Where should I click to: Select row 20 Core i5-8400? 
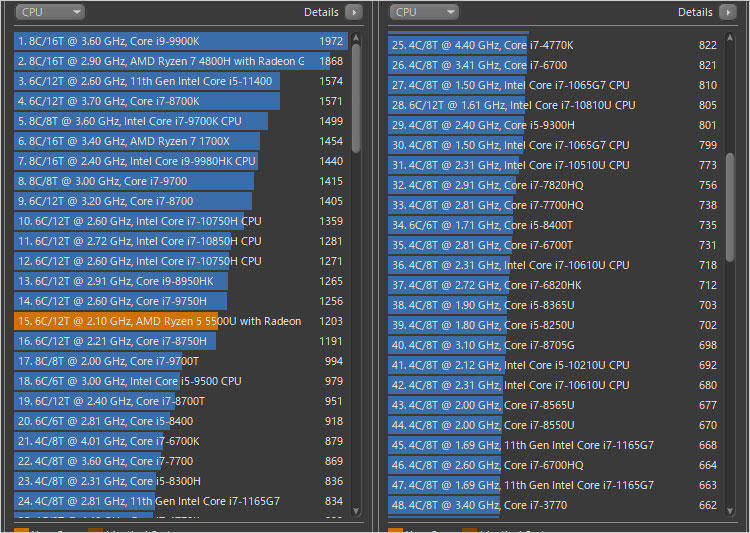(181, 421)
